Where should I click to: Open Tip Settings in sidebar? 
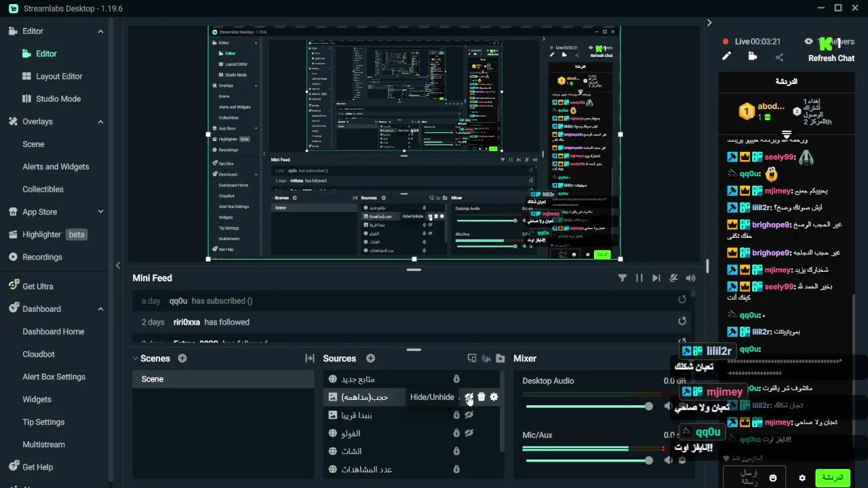43,422
